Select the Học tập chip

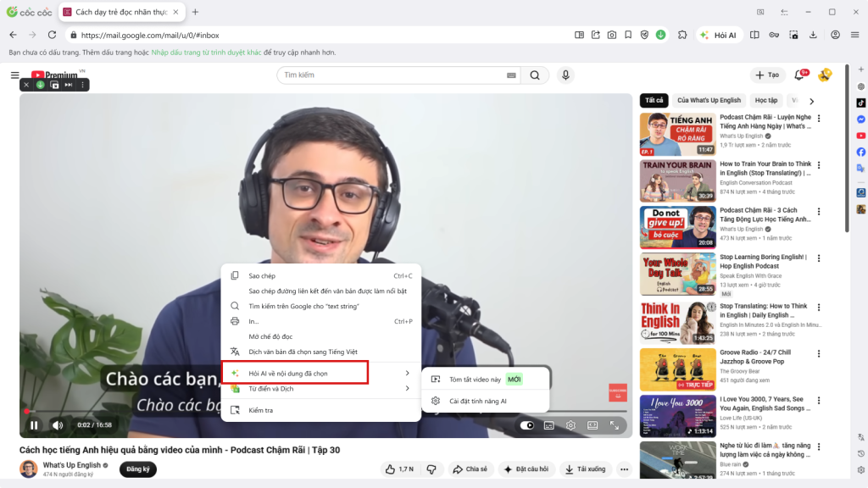[x=766, y=100]
